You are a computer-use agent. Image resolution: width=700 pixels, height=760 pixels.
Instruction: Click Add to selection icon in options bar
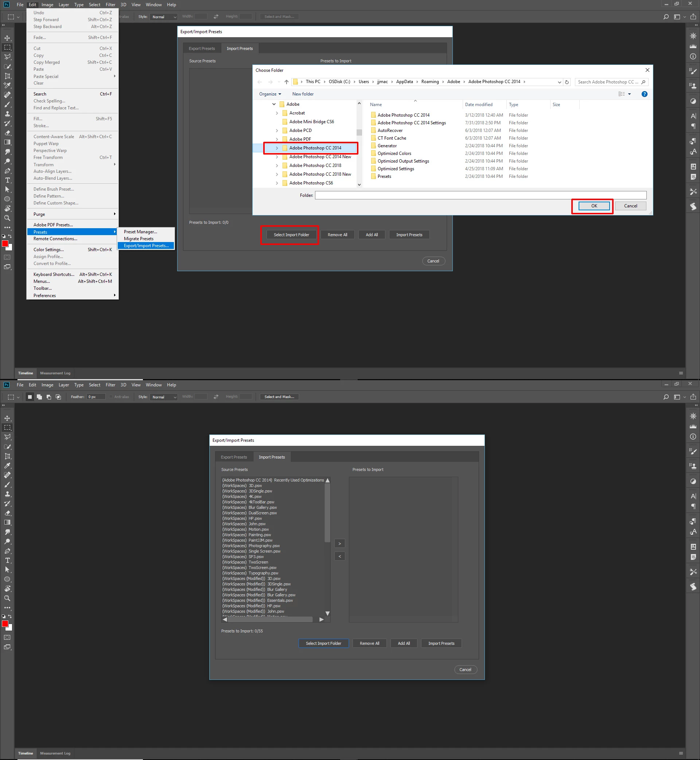click(39, 397)
